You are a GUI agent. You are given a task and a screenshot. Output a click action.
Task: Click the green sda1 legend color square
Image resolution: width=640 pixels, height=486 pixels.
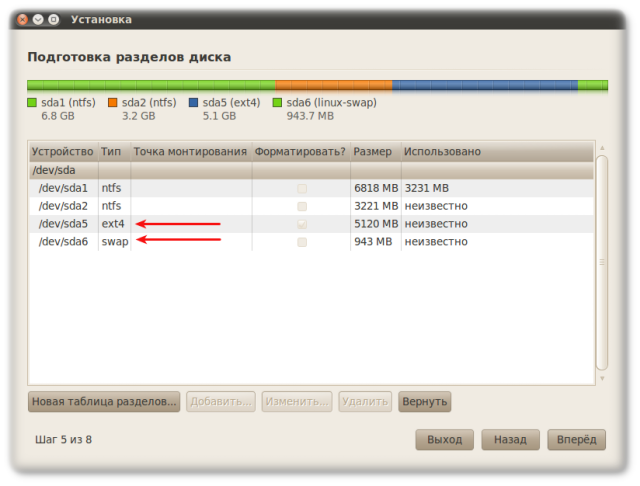coord(32,102)
